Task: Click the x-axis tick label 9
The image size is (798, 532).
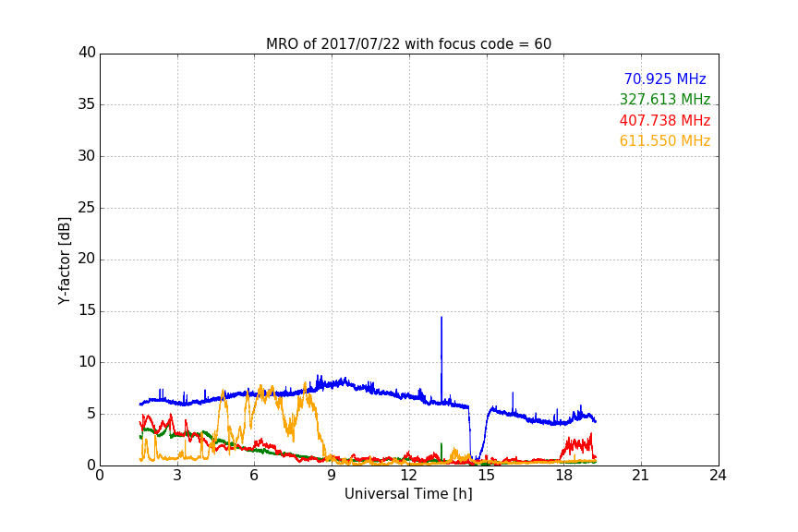Action: tap(332, 476)
